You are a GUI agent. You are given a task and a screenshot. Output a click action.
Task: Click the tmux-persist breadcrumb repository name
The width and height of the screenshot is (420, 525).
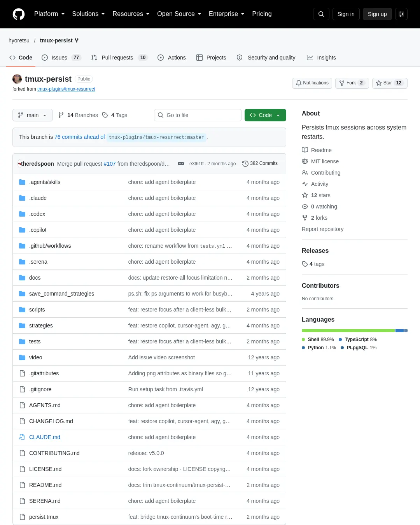56,40
